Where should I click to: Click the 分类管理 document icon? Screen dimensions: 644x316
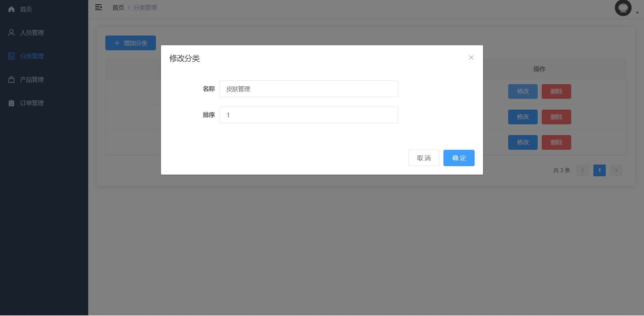pyautogui.click(x=11, y=56)
